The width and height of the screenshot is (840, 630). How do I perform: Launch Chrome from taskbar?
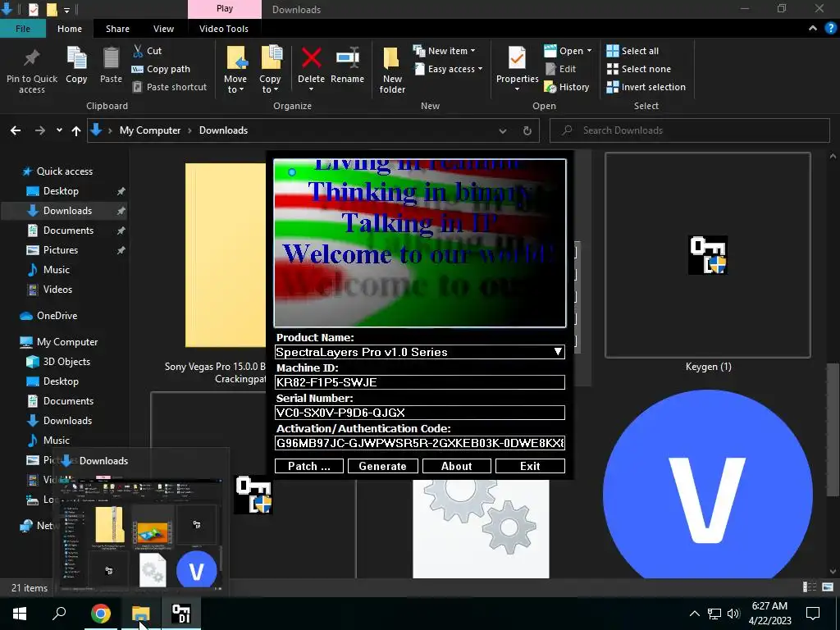100,614
